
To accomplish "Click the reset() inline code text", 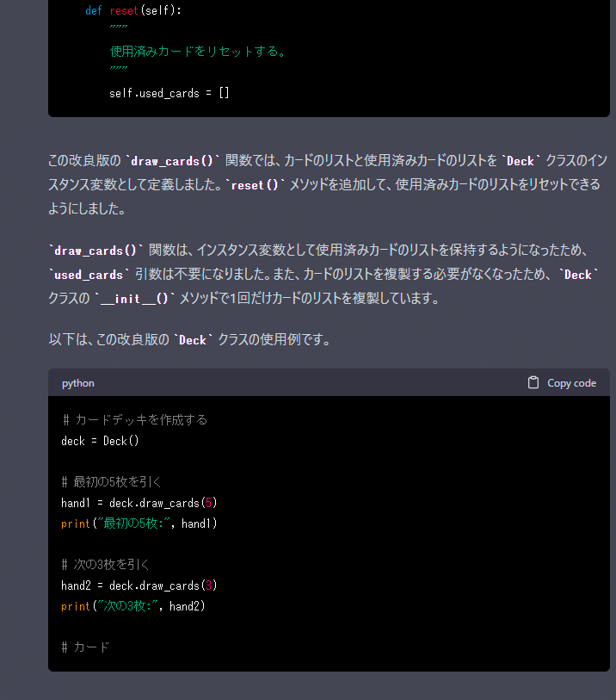I will point(255,185).
